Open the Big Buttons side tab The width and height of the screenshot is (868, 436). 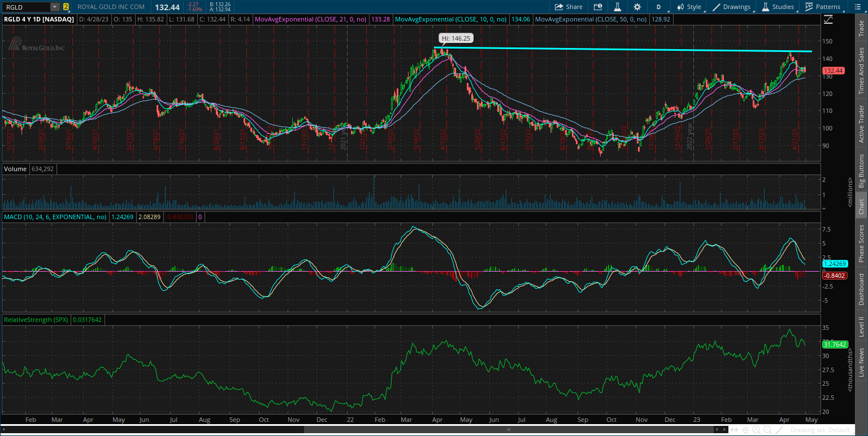pyautogui.click(x=861, y=171)
